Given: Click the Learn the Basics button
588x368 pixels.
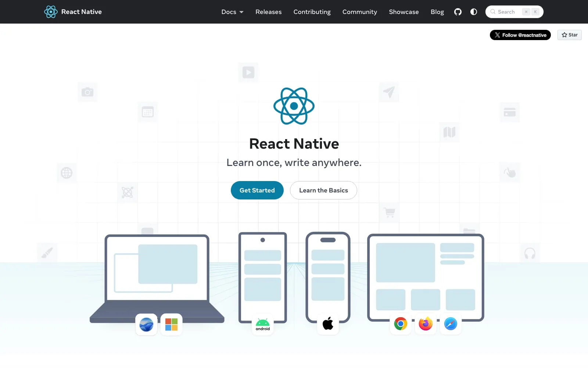Looking at the screenshot, I should click(323, 190).
